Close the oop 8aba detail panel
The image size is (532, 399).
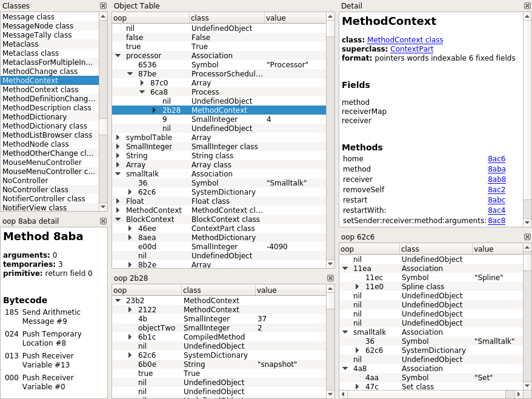(103, 221)
